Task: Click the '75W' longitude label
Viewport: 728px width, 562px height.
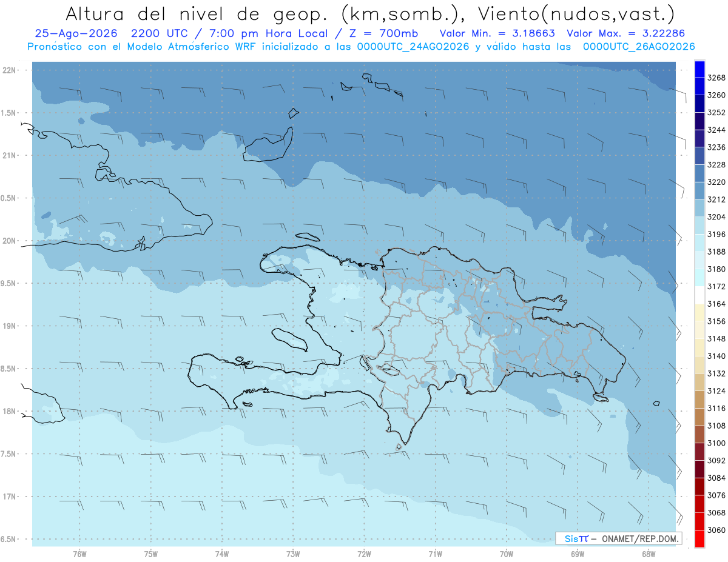Action: [151, 554]
